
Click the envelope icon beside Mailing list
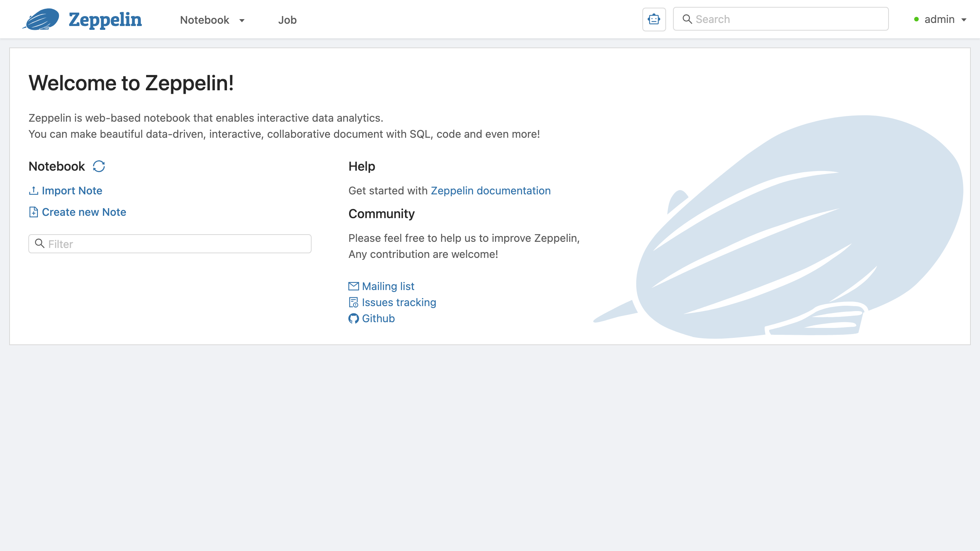[354, 286]
